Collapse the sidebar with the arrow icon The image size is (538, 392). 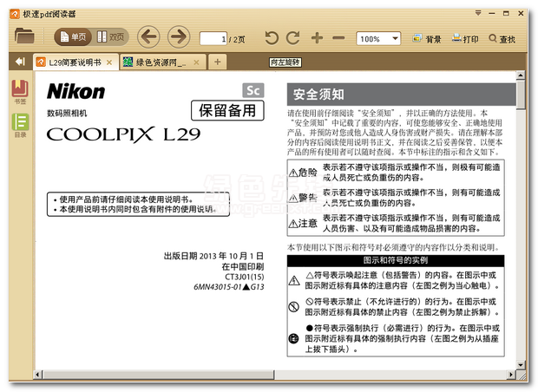point(20,62)
